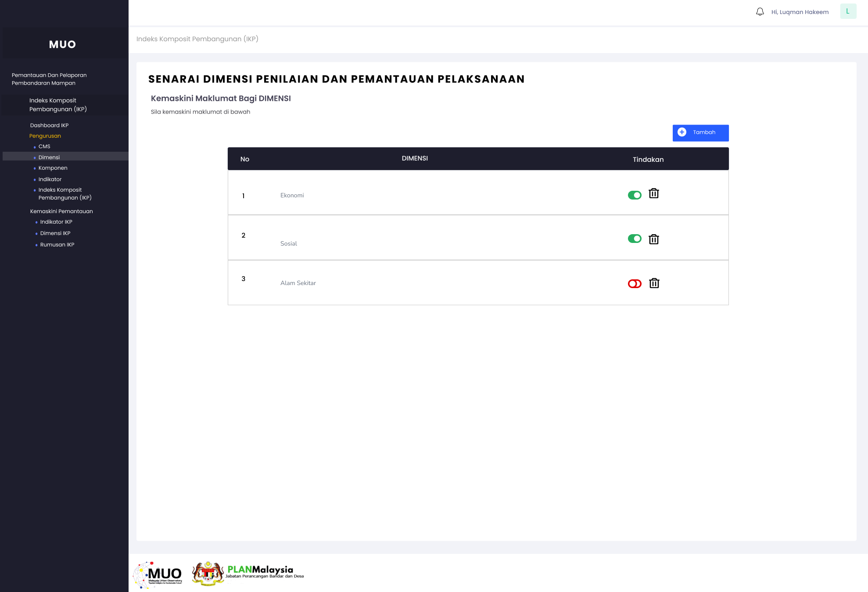868x592 pixels.
Task: Select the CMS sidebar item
Action: pos(44,146)
